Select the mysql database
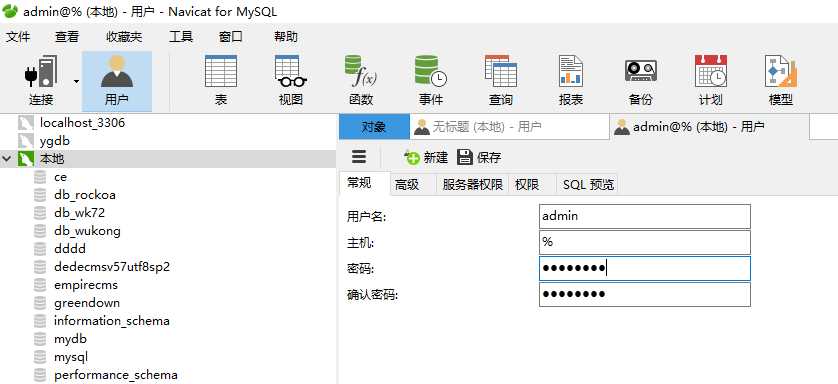The width and height of the screenshot is (838, 384). tap(71, 357)
